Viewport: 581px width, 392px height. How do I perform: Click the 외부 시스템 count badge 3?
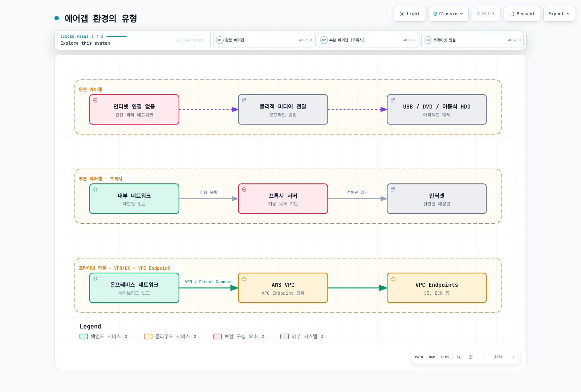pyautogui.click(x=322, y=336)
